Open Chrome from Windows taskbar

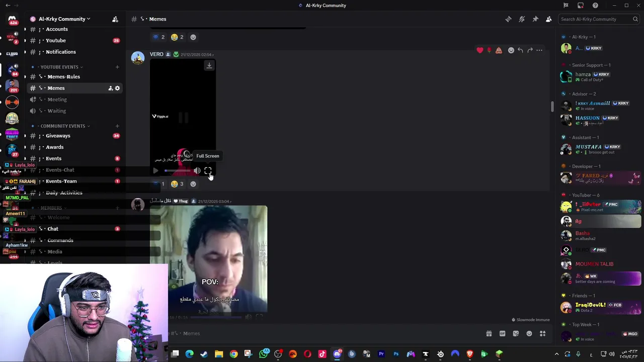(x=233, y=354)
